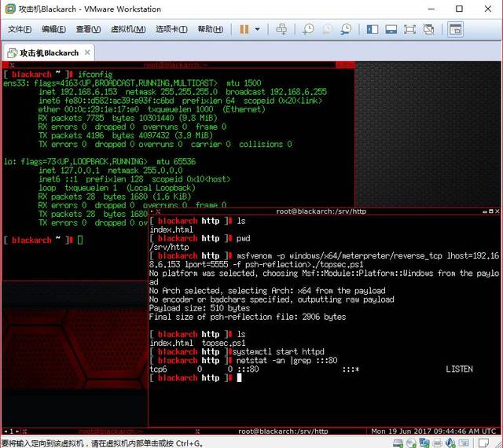The height and width of the screenshot is (448, 503).
Task: Maximize the /srv/http terminal window
Action: [490, 211]
